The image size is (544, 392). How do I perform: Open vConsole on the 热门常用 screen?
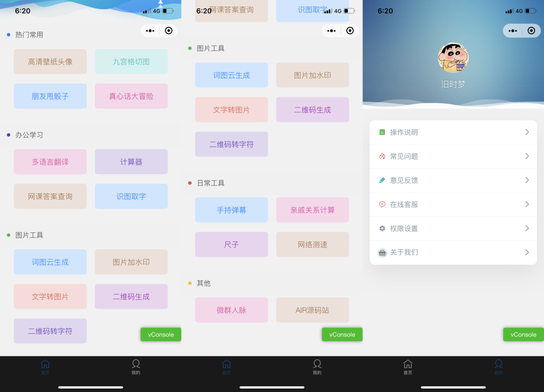(161, 334)
